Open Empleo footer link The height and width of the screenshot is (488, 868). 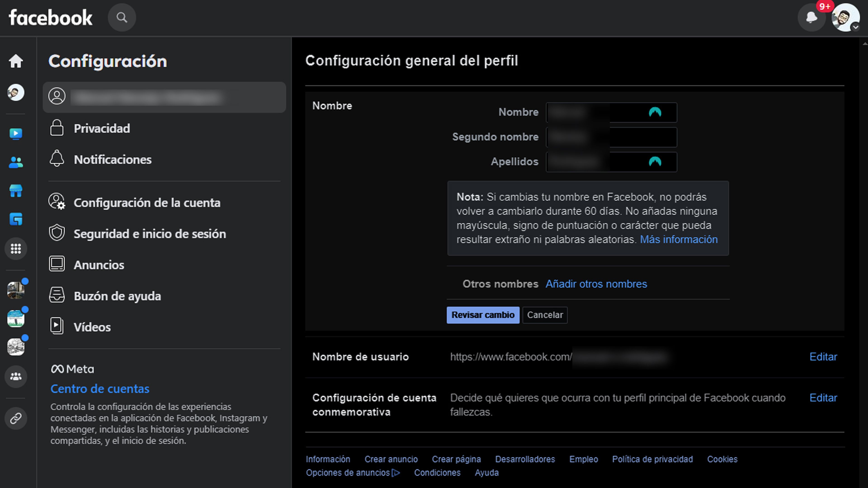pos(584,459)
